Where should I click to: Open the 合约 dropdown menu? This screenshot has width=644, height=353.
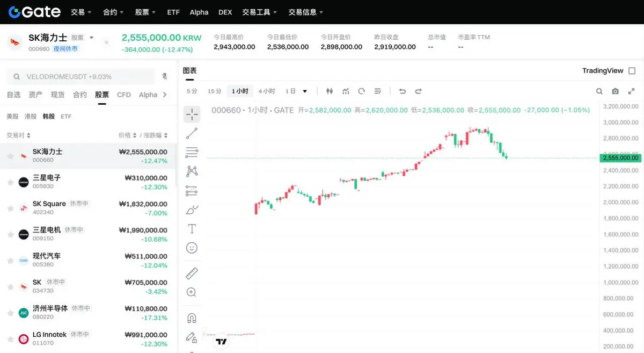click(x=113, y=12)
